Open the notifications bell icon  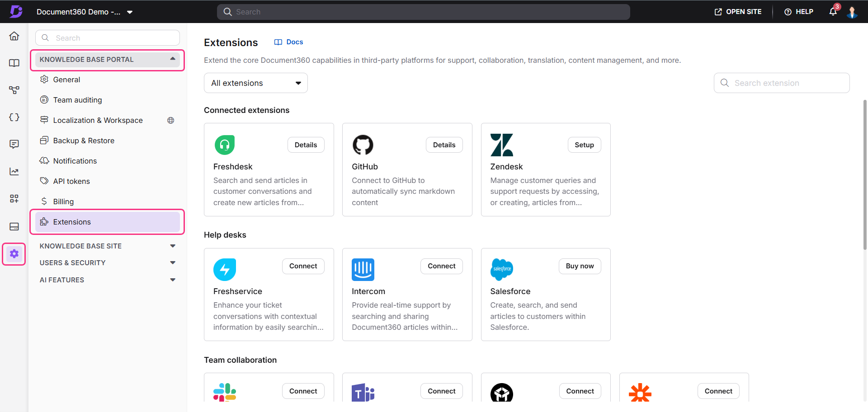(x=833, y=12)
